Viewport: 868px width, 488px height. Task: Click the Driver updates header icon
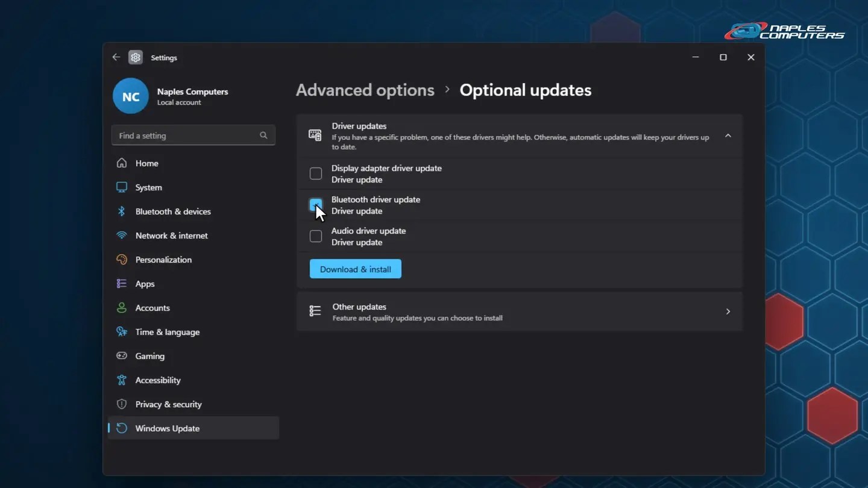tap(315, 135)
